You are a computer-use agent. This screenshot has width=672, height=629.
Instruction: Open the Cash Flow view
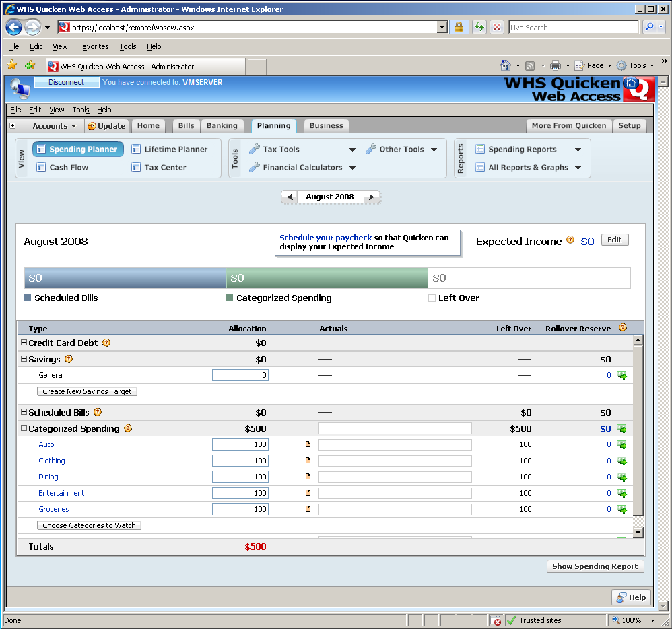click(x=63, y=168)
